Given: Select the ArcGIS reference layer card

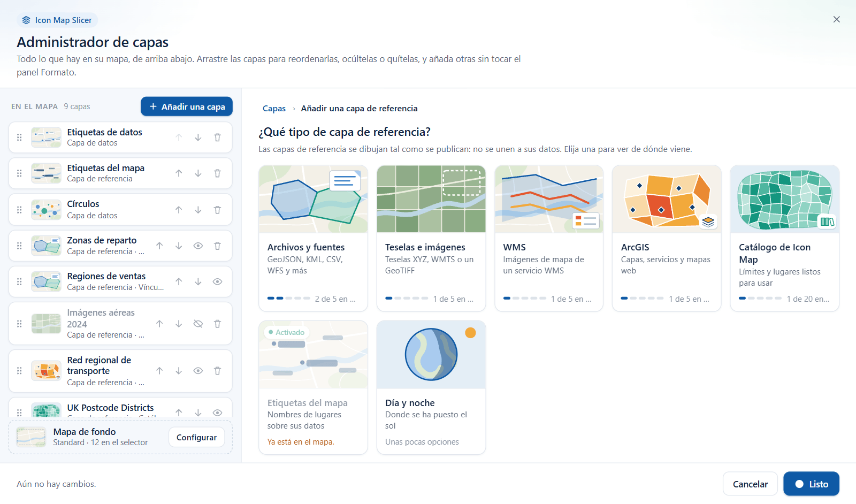Looking at the screenshot, I should coord(667,238).
